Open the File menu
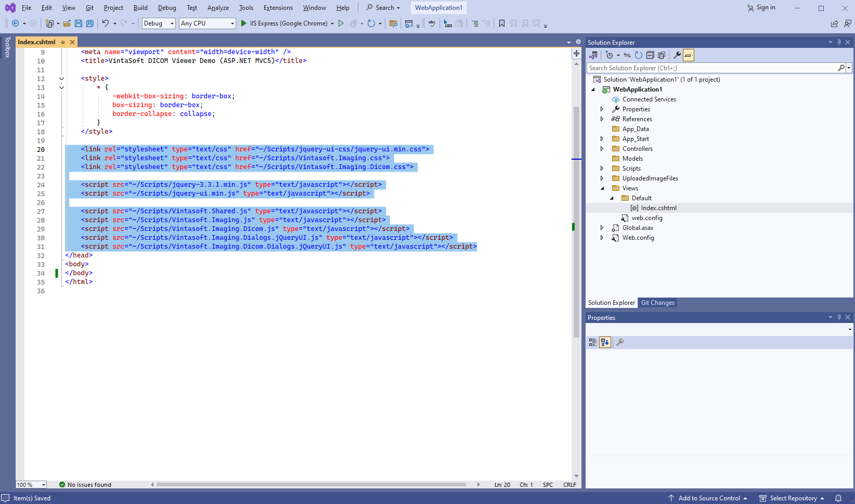855x504 pixels. pyautogui.click(x=27, y=8)
